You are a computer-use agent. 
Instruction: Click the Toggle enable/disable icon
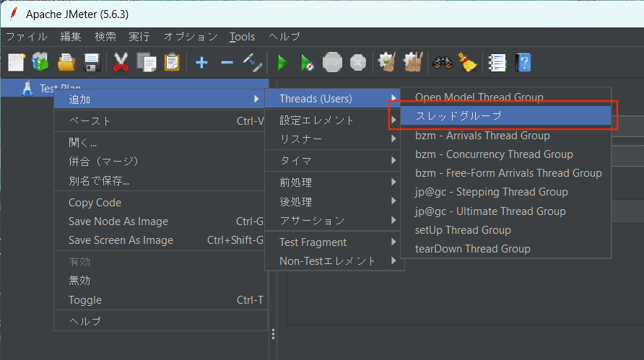[x=252, y=63]
